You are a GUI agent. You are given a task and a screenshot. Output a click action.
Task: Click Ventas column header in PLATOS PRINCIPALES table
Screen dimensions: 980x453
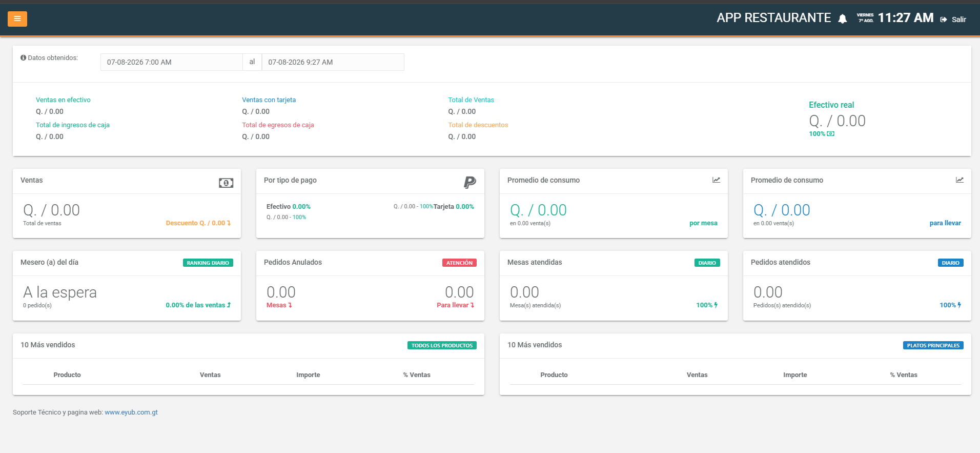point(697,375)
